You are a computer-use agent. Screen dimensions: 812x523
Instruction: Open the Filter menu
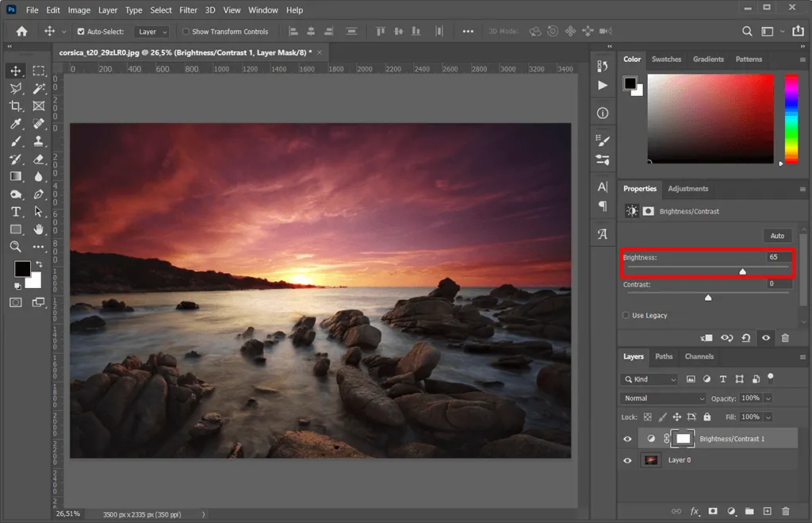[188, 10]
